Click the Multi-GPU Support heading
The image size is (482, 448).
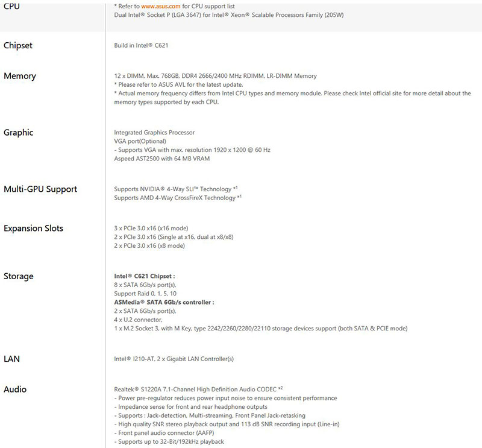pos(40,189)
